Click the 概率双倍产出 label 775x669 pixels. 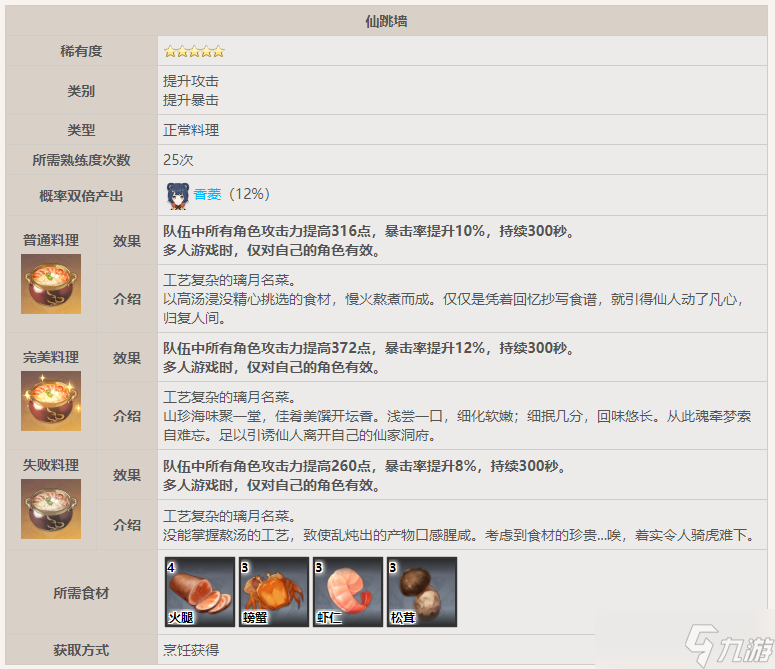tap(81, 196)
